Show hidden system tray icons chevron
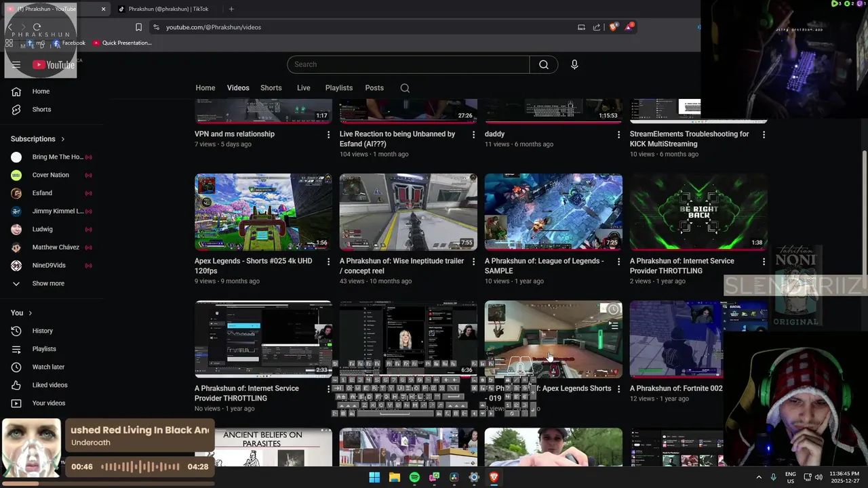Image resolution: width=868 pixels, height=488 pixels. click(759, 477)
